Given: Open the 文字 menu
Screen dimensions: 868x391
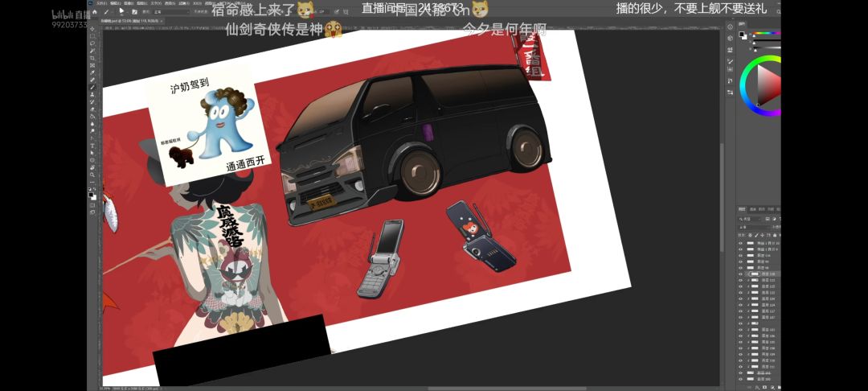Looking at the screenshot, I should (156, 3).
